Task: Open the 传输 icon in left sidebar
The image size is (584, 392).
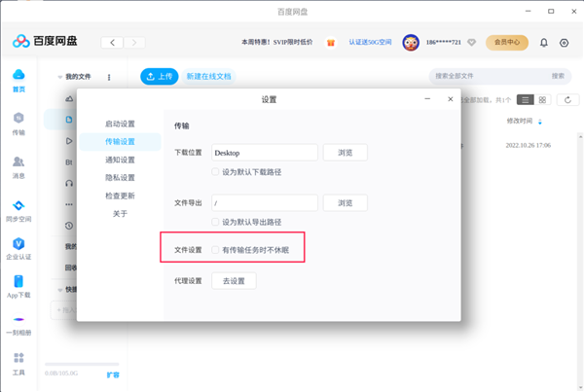Action: (18, 122)
